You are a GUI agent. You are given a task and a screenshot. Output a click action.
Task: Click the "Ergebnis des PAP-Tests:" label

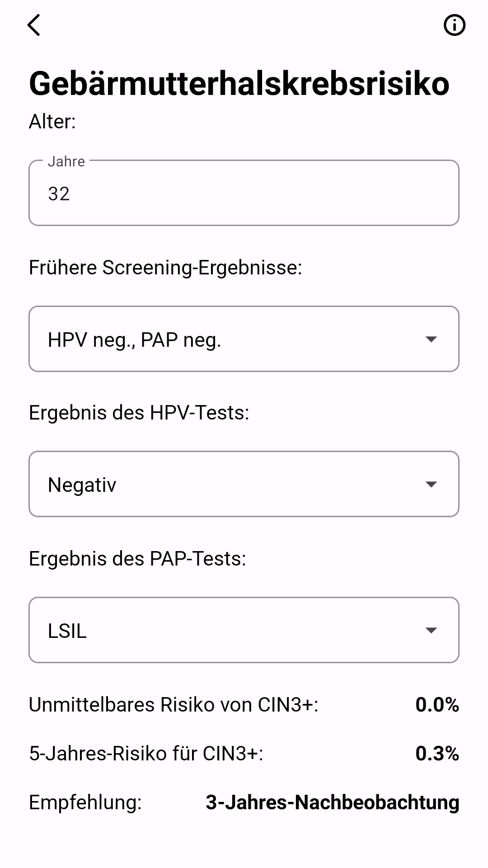click(x=137, y=559)
